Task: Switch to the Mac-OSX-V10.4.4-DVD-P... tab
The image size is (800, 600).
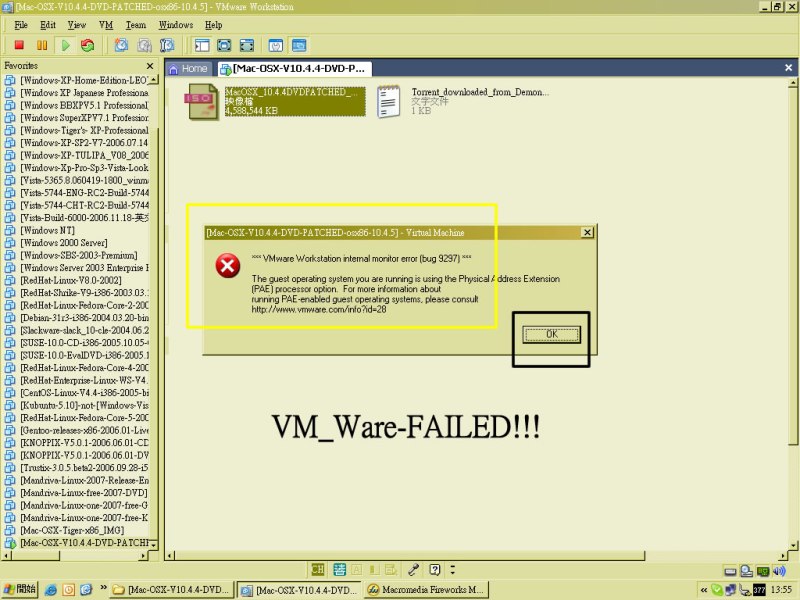Action: click(x=294, y=69)
